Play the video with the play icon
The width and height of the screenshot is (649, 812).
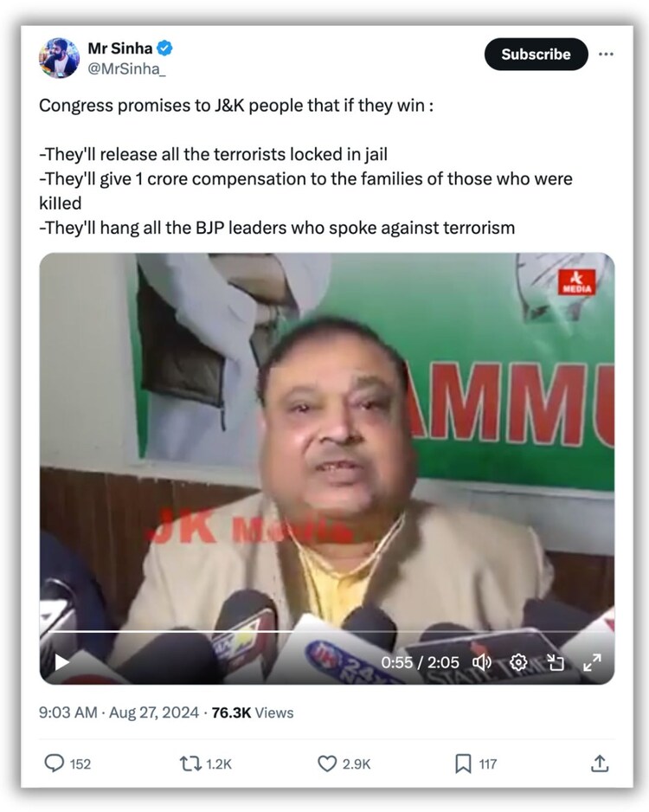point(62,662)
